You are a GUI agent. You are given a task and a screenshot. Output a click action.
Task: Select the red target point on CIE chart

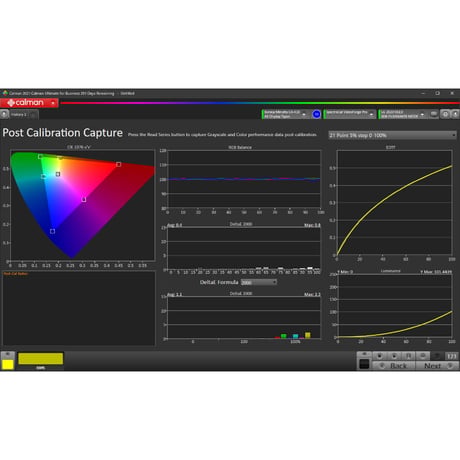tap(118, 164)
